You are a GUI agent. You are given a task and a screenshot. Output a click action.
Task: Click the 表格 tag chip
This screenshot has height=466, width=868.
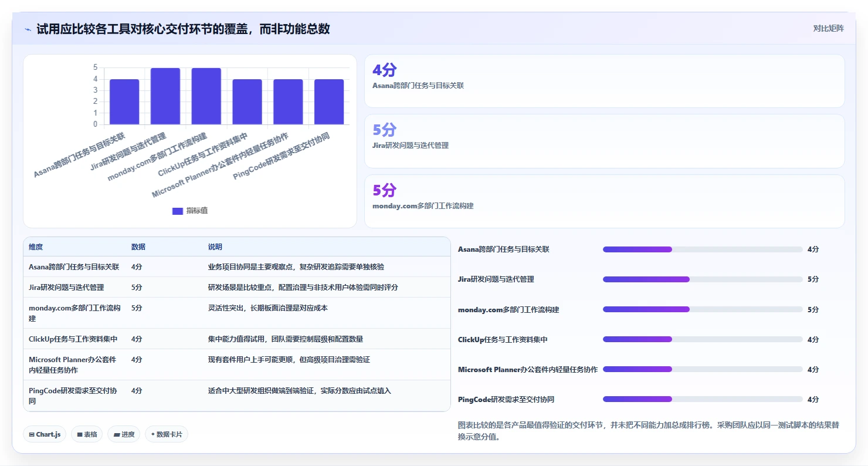pos(87,434)
